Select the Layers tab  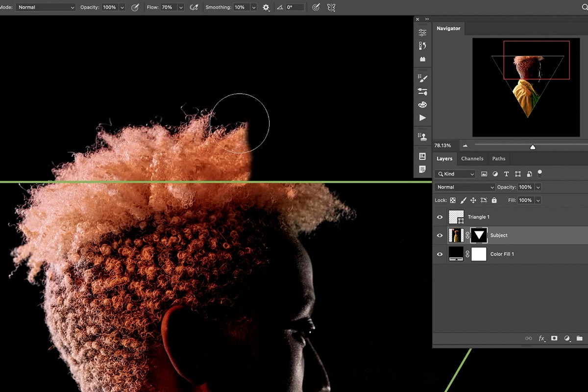coord(444,159)
